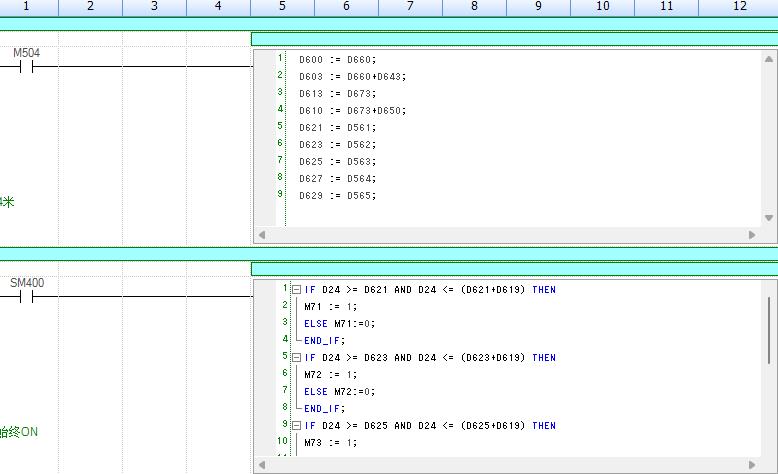Click left scroll arrow in upper ST box
This screenshot has height=474, width=778.
[262, 235]
